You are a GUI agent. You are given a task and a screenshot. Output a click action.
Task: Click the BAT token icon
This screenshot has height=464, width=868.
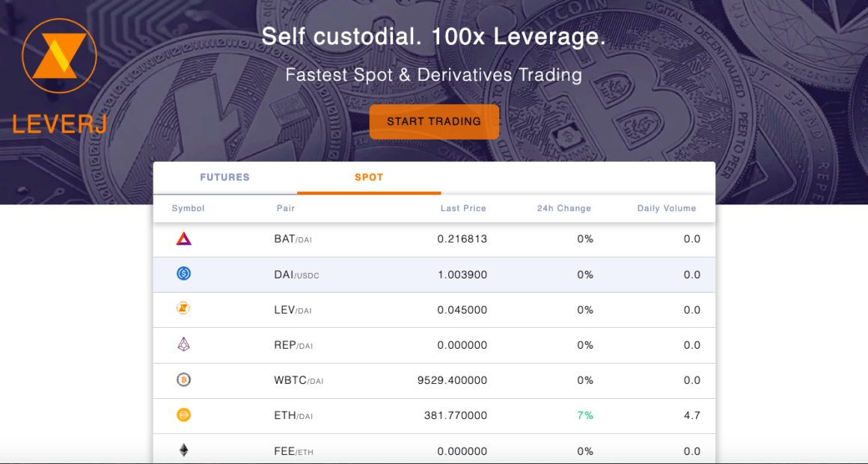183,239
